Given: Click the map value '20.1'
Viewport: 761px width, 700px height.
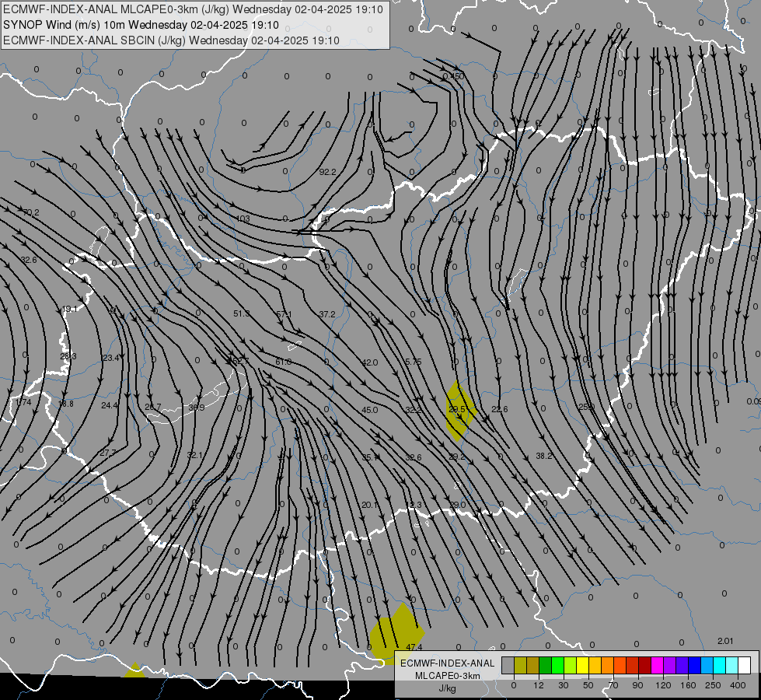Looking at the screenshot, I should [x=370, y=506].
